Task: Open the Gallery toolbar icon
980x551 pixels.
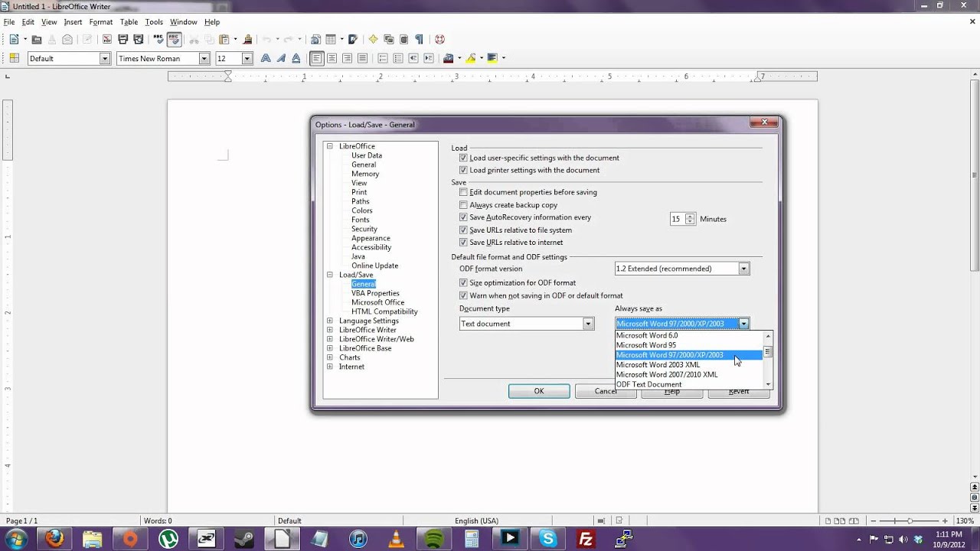Action: [x=388, y=39]
